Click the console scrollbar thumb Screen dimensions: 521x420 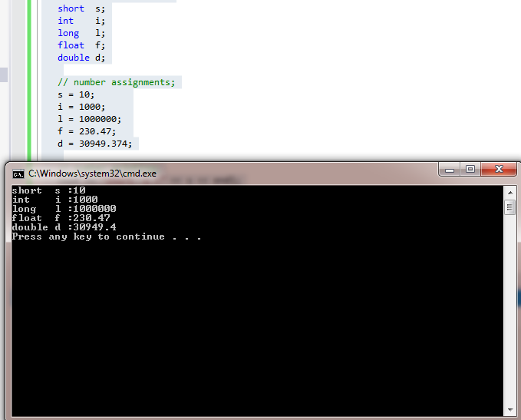pyautogui.click(x=510, y=207)
